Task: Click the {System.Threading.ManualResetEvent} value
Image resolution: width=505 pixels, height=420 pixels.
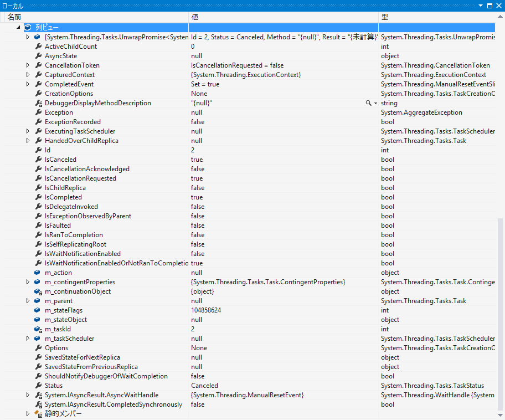Action: (x=247, y=395)
